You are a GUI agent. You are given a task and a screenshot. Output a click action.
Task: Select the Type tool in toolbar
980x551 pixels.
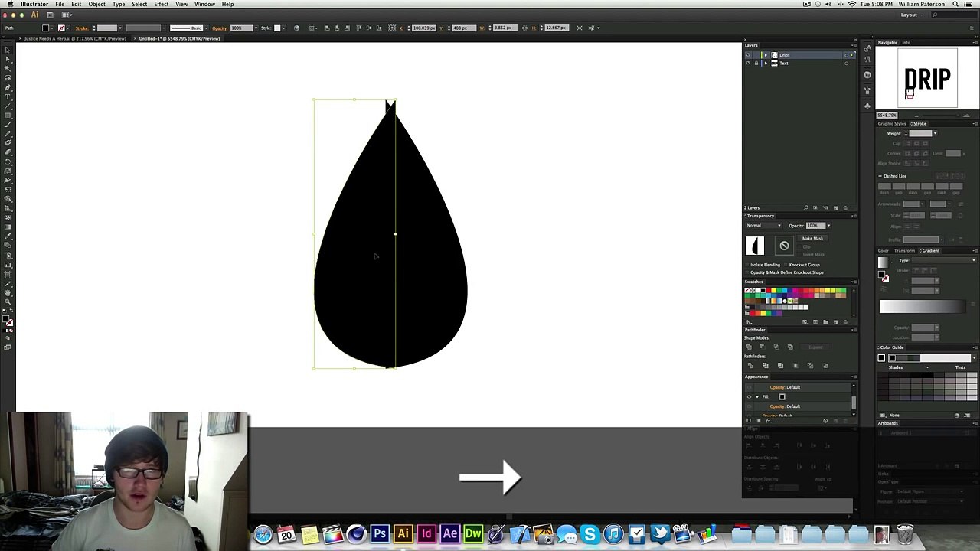click(8, 97)
